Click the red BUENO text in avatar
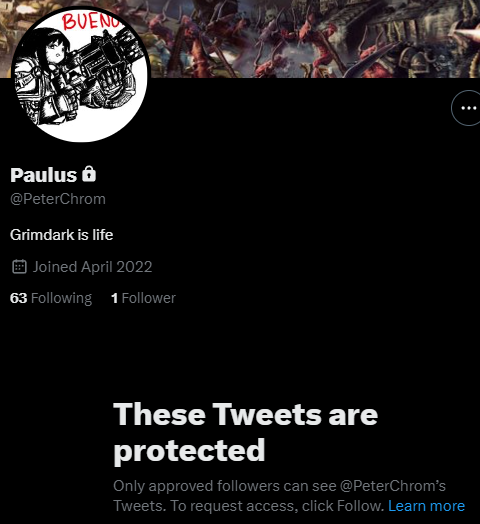 coord(91,22)
